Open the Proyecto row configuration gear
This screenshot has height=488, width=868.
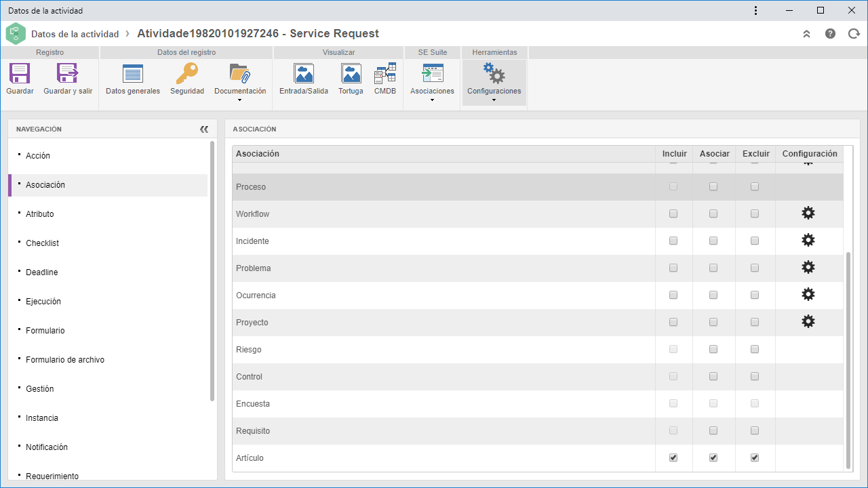(x=808, y=322)
